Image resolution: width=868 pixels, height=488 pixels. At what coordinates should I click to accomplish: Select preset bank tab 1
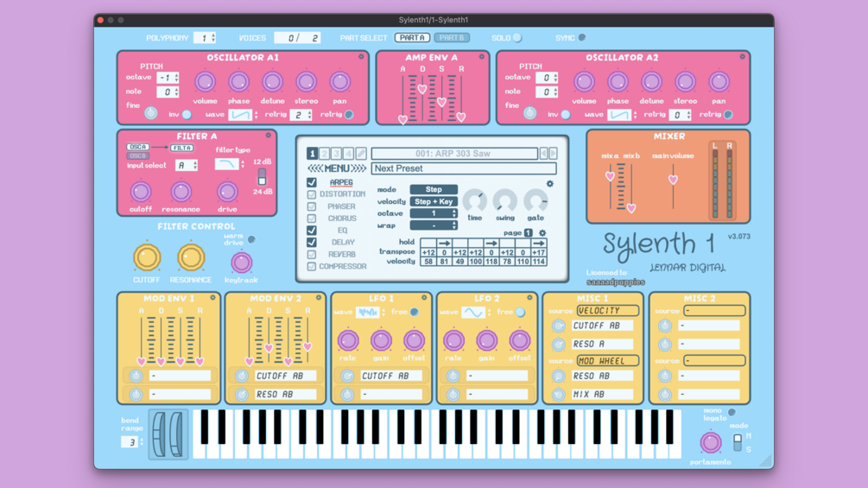(x=312, y=153)
